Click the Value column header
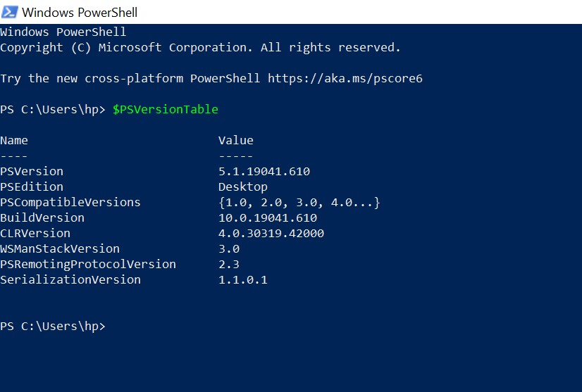Screen dimensions: 582x392 pyautogui.click(x=236, y=141)
